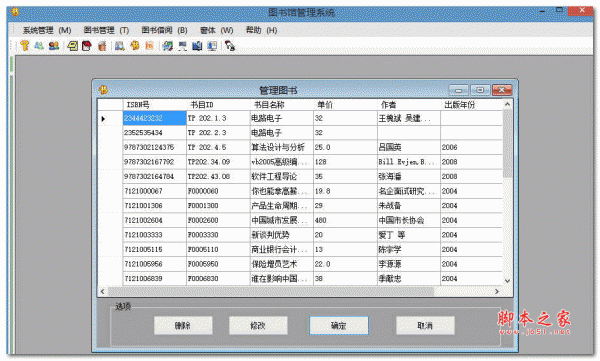Click the book search magnifier toolbar icon
Image resolution: width=600 pixels, height=361 pixels.
point(120,46)
